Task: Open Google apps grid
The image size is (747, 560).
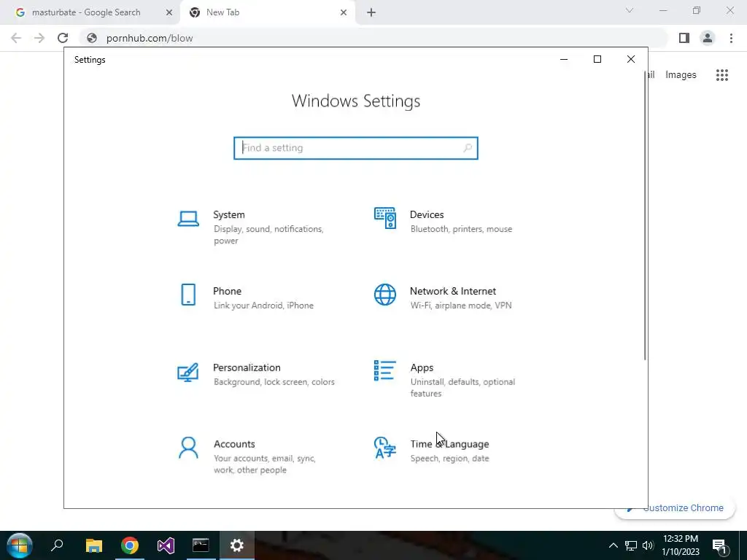Action: pos(721,75)
